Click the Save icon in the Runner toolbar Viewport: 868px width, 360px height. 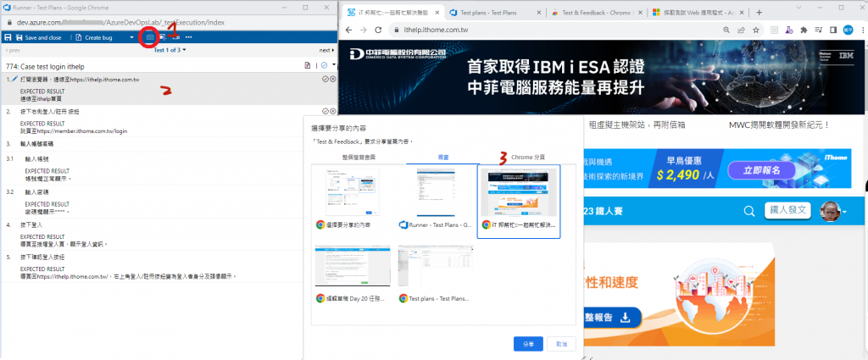(x=7, y=37)
